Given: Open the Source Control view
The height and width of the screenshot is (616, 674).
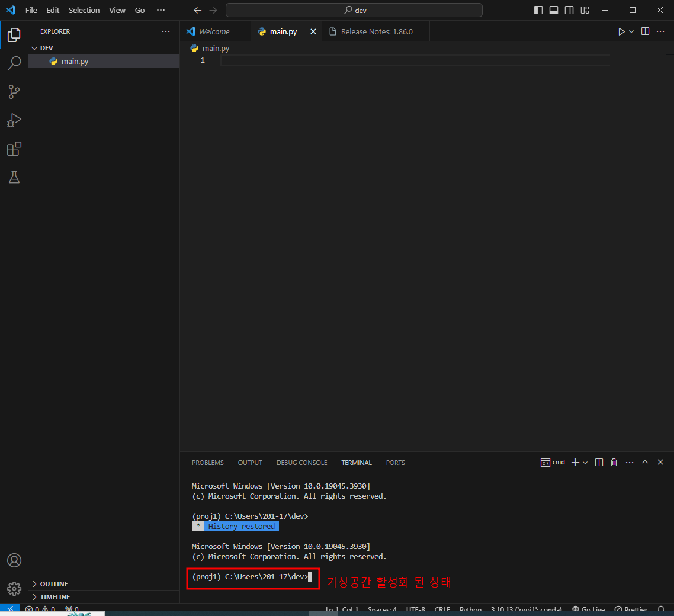Looking at the screenshot, I should point(14,92).
